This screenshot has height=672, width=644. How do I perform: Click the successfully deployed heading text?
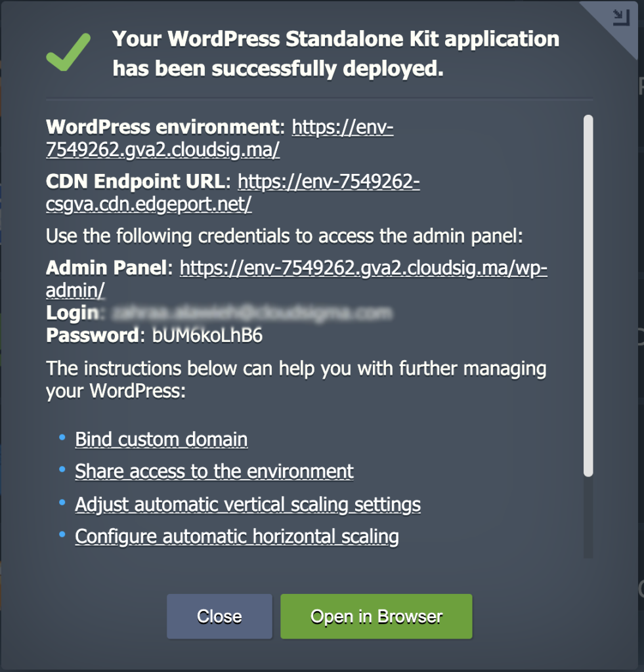click(335, 53)
